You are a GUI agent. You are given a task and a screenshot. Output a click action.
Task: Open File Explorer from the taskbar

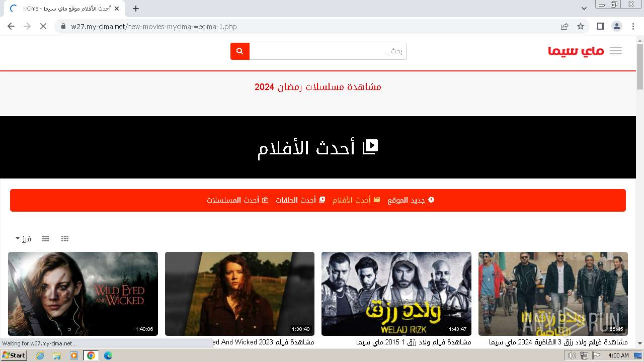(57, 355)
